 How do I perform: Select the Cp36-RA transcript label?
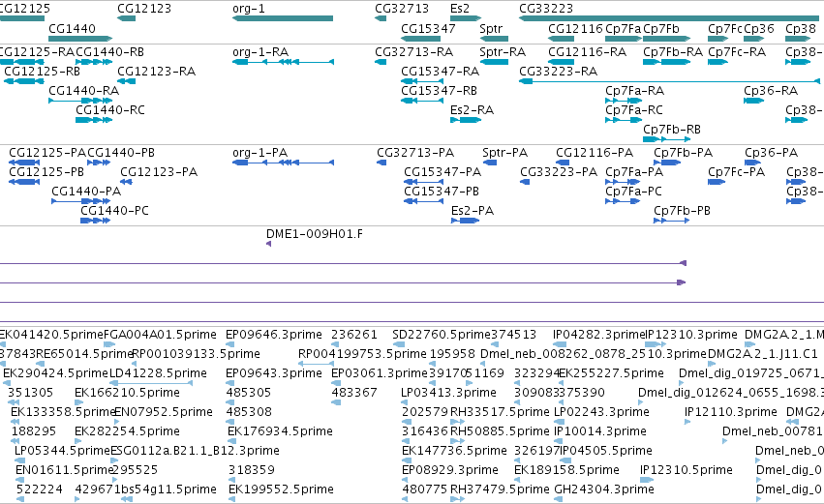pos(771,91)
